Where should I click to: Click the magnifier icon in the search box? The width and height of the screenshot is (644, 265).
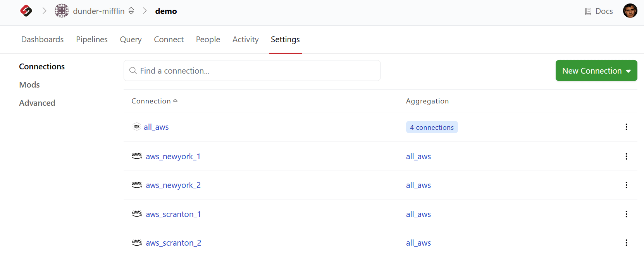[133, 71]
